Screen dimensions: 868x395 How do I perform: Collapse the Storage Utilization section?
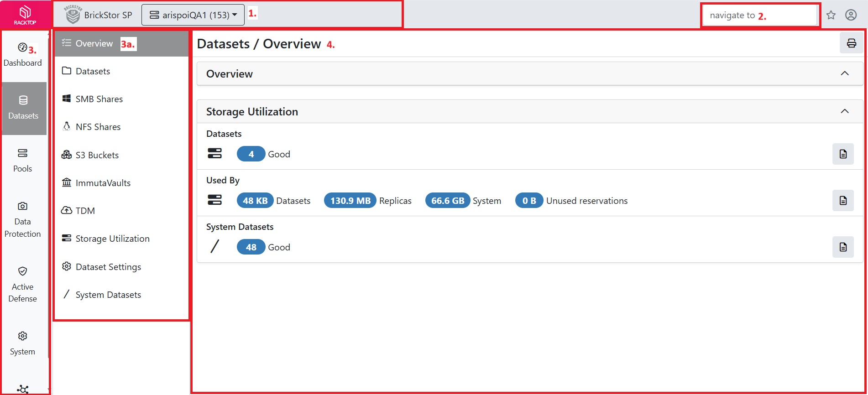coord(844,111)
